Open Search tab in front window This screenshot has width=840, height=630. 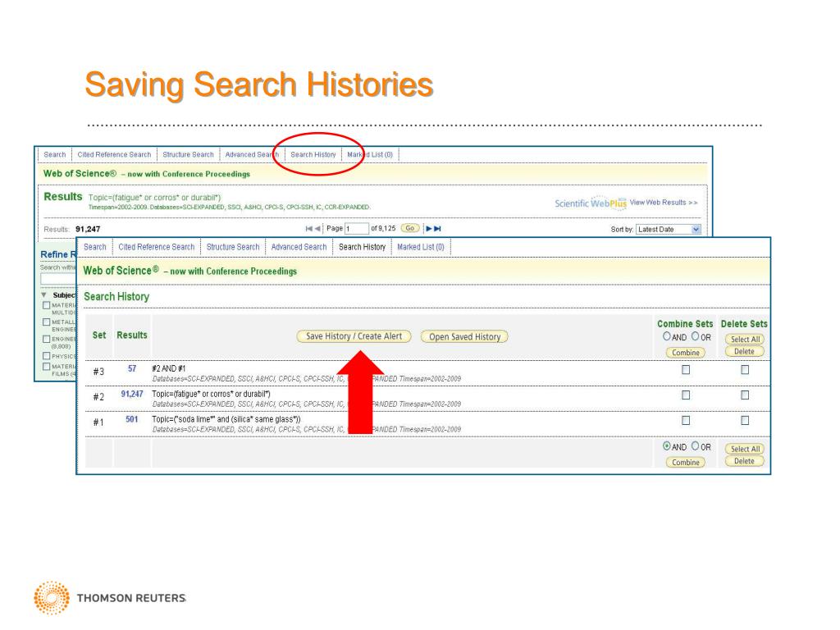point(95,247)
